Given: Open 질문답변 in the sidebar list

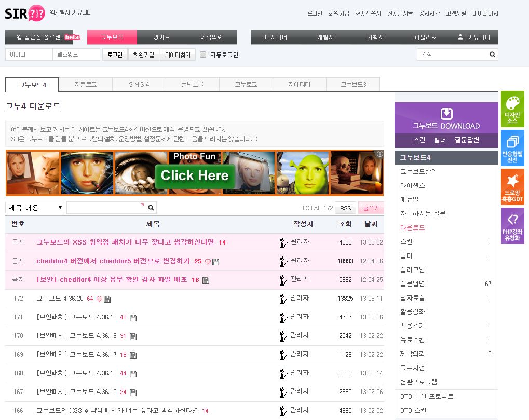Looking at the screenshot, I should coord(412,284).
